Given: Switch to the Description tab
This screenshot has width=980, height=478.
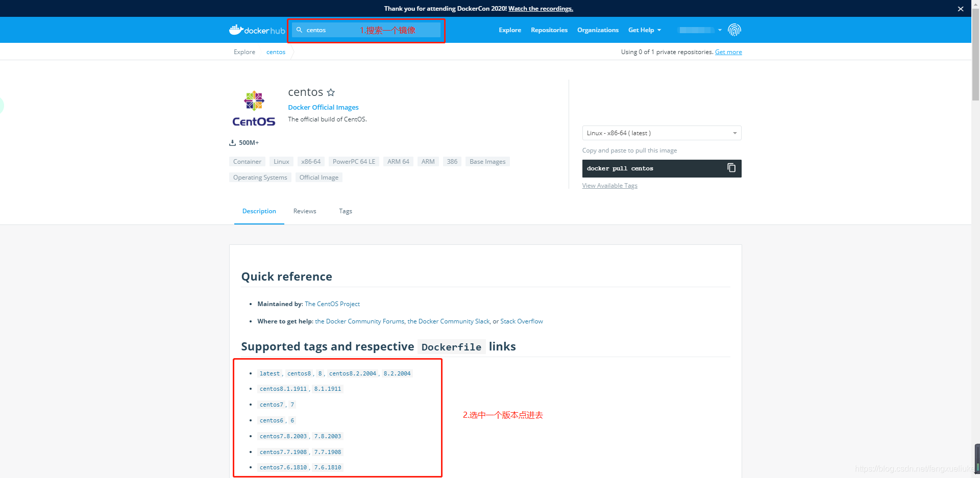Looking at the screenshot, I should coord(259,211).
